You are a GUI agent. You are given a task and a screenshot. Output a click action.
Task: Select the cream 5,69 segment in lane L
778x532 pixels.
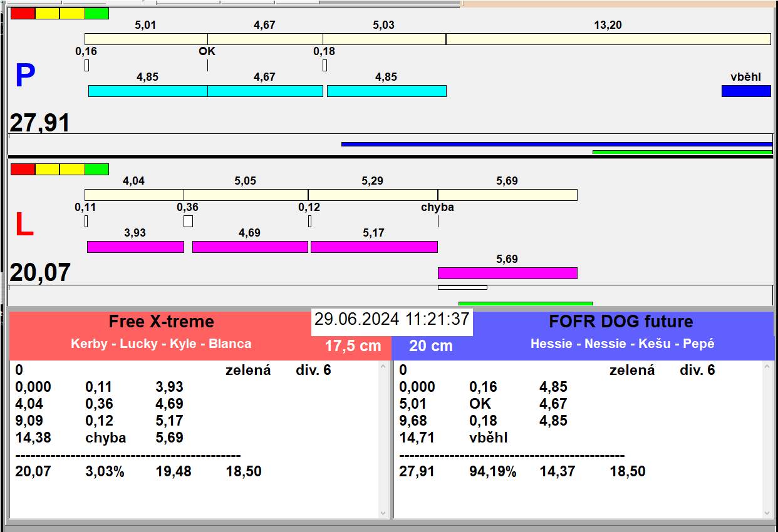click(x=507, y=195)
